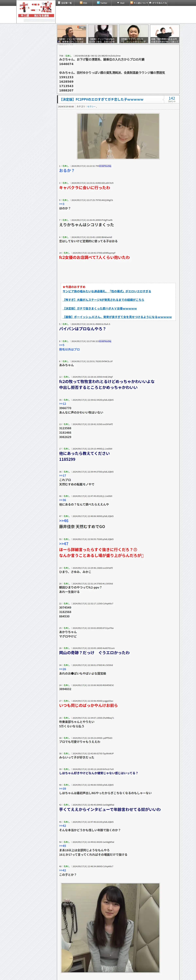This screenshot has height=980, width=196.
Task: Click the red text fc2女優のお店調べて7人くらい抱いたわ
Action: [x=94, y=258]
